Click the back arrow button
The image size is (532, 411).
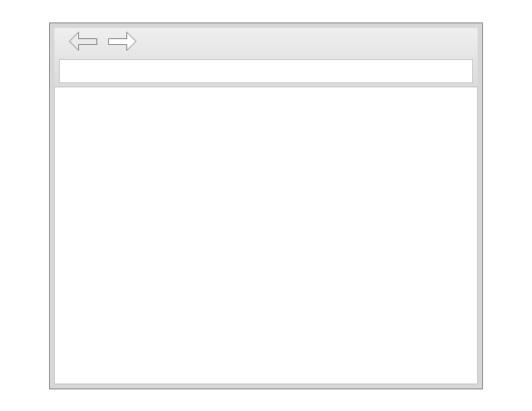(83, 42)
